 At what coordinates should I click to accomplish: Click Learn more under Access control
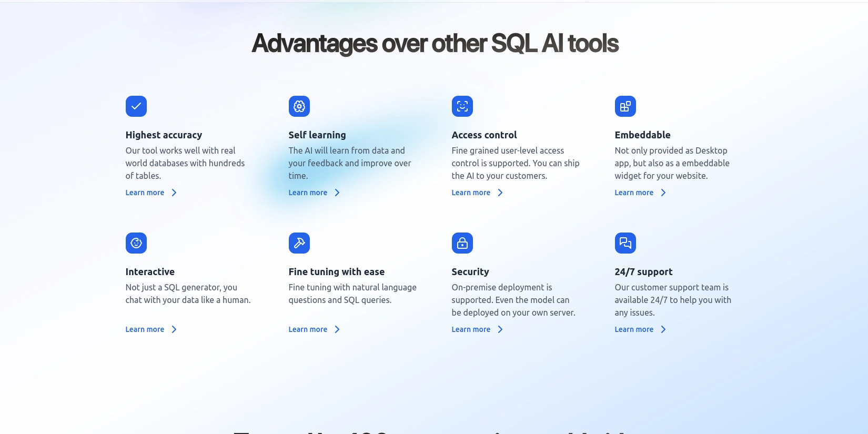point(471,193)
